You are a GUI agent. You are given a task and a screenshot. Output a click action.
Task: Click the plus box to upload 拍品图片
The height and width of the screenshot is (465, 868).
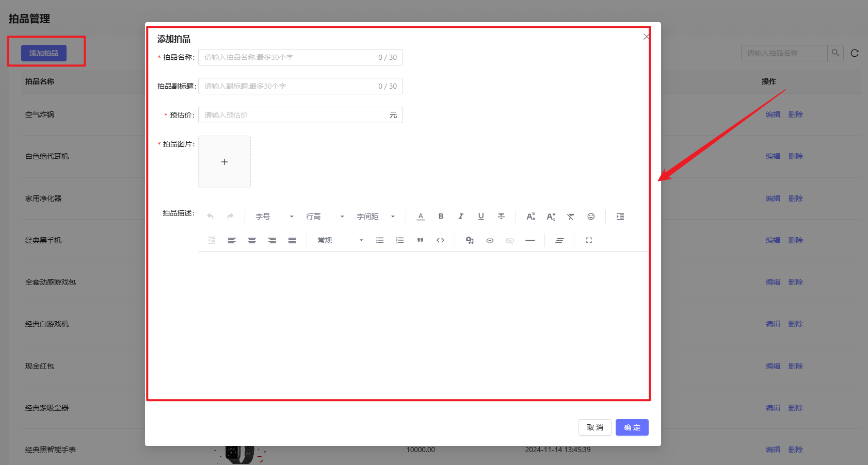pyautogui.click(x=224, y=162)
